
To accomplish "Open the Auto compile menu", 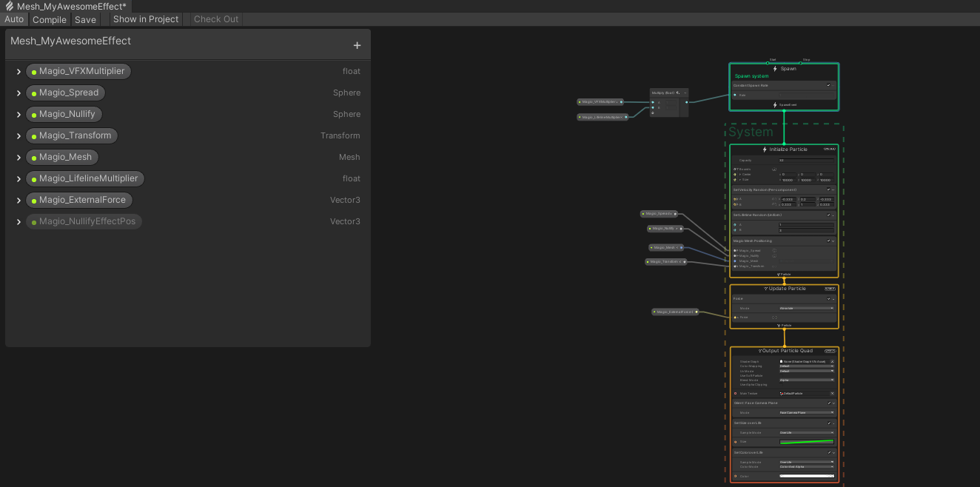I will [14, 19].
